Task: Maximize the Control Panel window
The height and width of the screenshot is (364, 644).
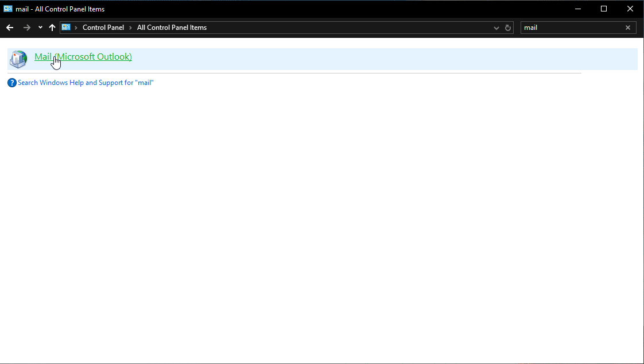Action: click(x=604, y=9)
